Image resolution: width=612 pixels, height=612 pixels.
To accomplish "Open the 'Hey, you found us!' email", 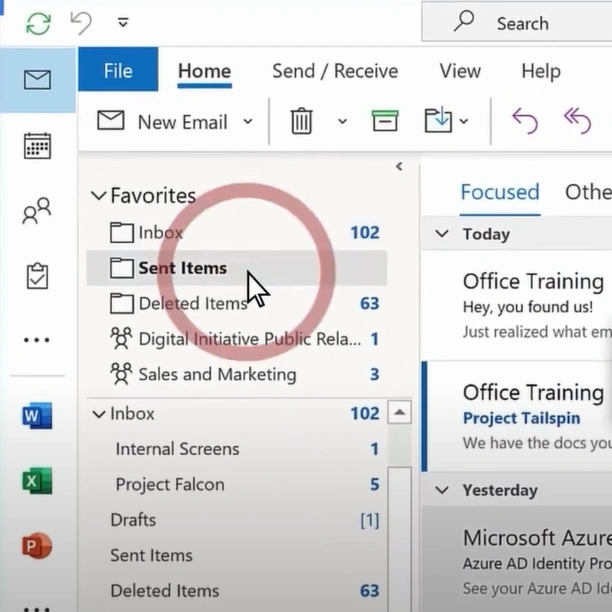I will point(517,306).
